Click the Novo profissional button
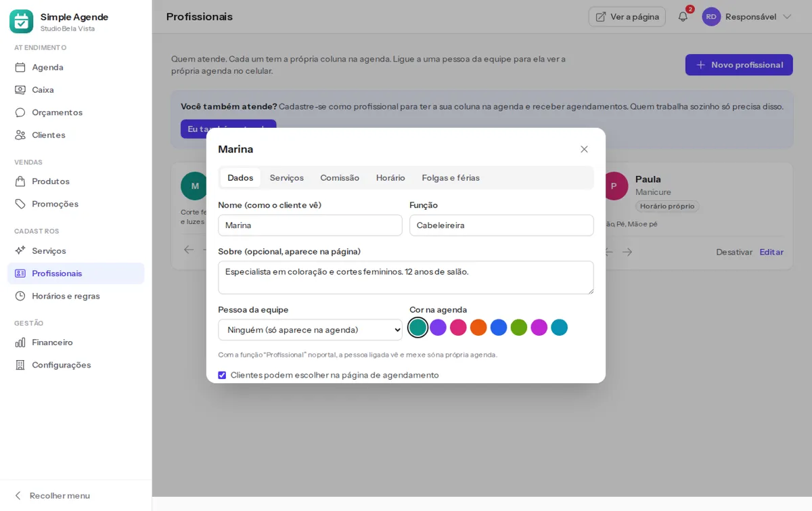The height and width of the screenshot is (511, 812). coord(739,65)
